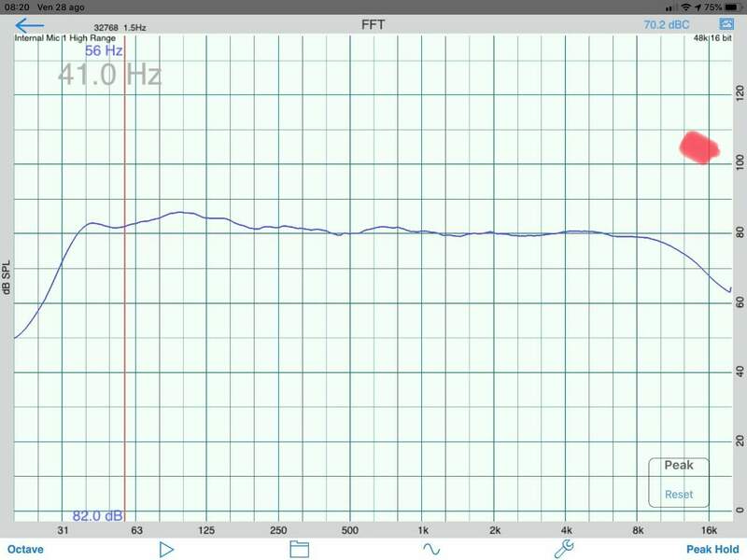Toggle the Peak display option

tap(679, 466)
